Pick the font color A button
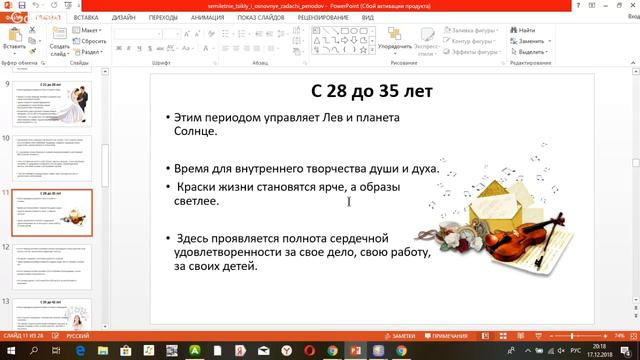Screen dimensions: 640x360 click(207, 49)
